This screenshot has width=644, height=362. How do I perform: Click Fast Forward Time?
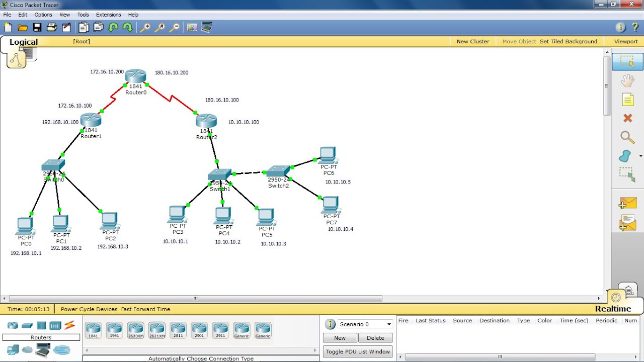145,309
